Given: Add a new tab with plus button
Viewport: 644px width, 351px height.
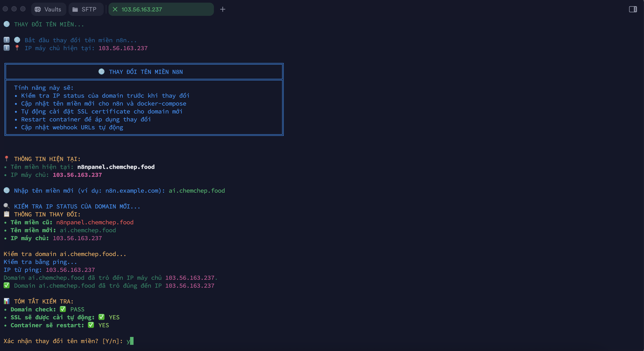Looking at the screenshot, I should click(223, 9).
